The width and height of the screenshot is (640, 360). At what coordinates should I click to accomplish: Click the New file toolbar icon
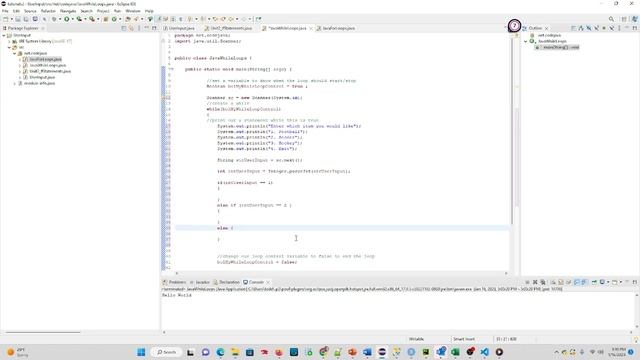click(x=6, y=19)
